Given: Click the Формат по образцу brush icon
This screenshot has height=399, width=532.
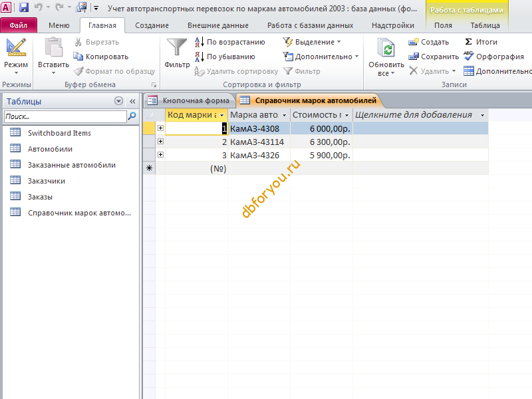Looking at the screenshot, I should [78, 71].
